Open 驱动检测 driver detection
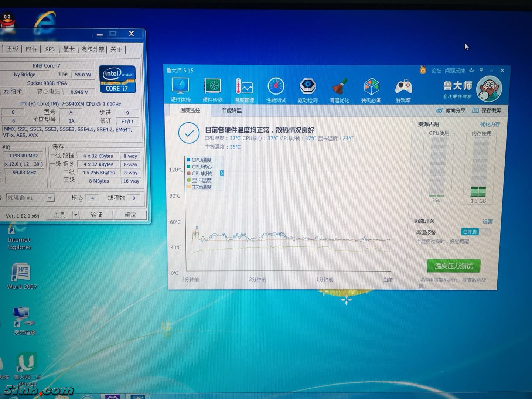 point(307,90)
